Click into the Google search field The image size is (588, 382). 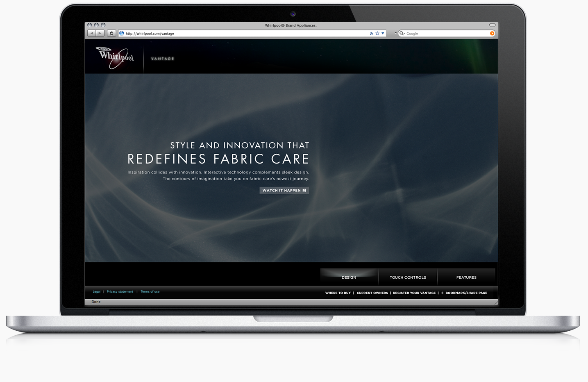point(447,34)
